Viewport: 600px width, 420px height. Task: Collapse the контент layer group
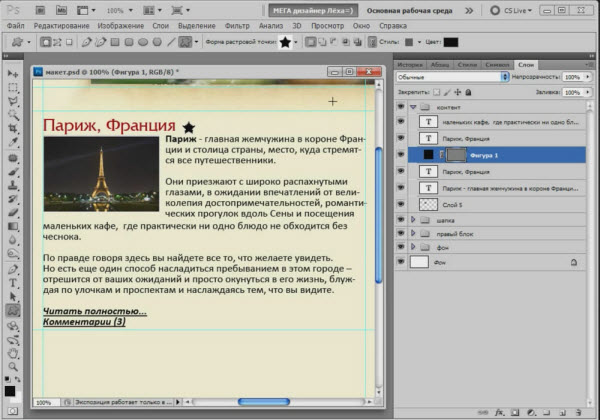click(x=414, y=105)
